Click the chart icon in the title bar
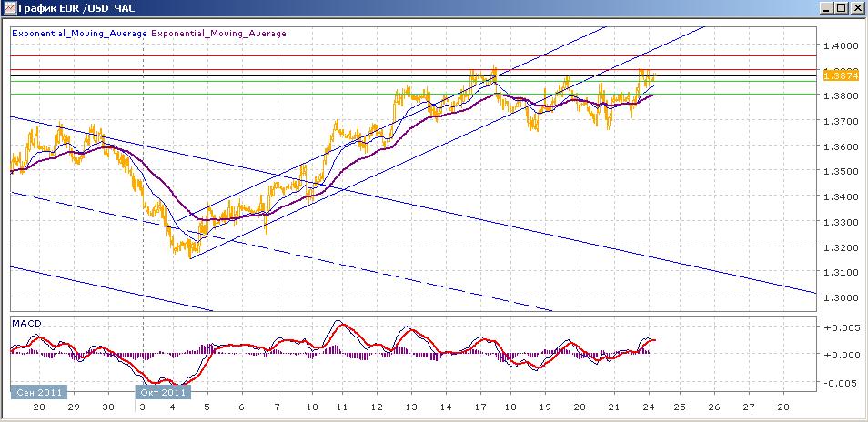This screenshot has height=422, width=868. [9, 8]
